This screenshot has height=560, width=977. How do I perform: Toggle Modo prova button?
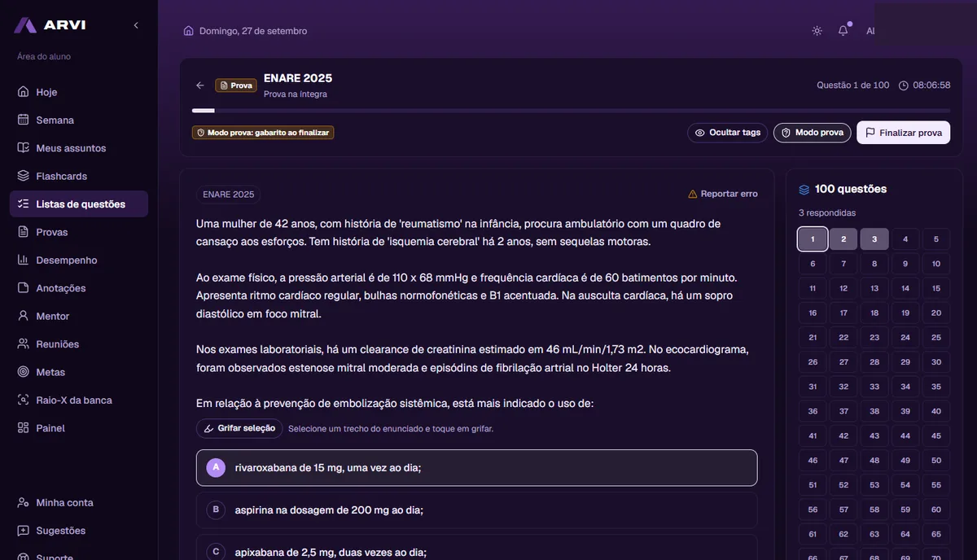pyautogui.click(x=812, y=133)
